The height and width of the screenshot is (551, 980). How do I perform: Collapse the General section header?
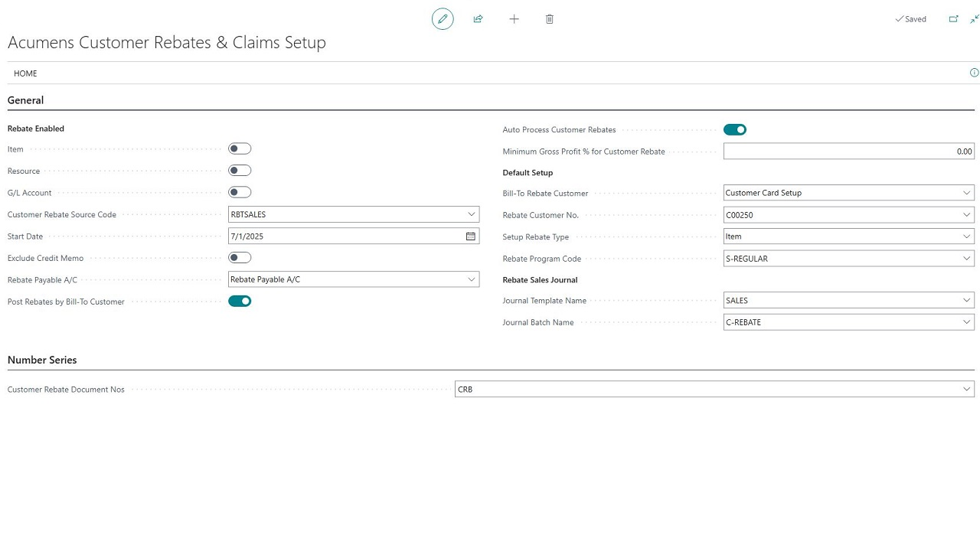pos(26,100)
